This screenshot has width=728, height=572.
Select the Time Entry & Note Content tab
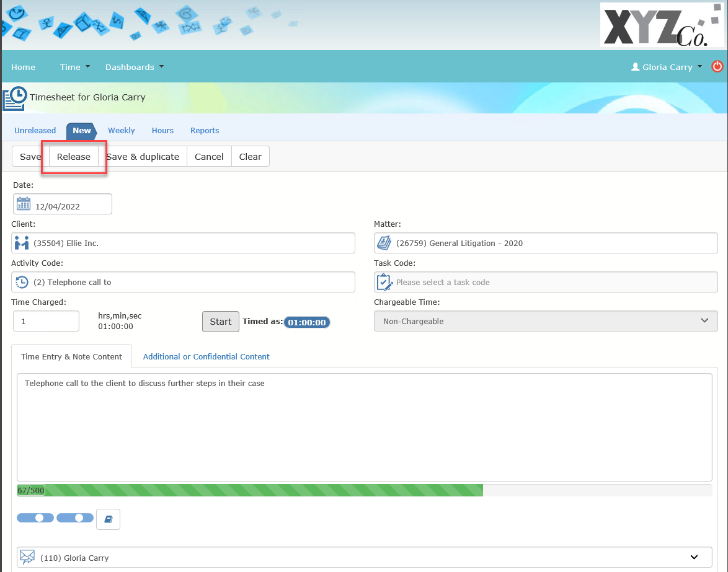coord(71,356)
